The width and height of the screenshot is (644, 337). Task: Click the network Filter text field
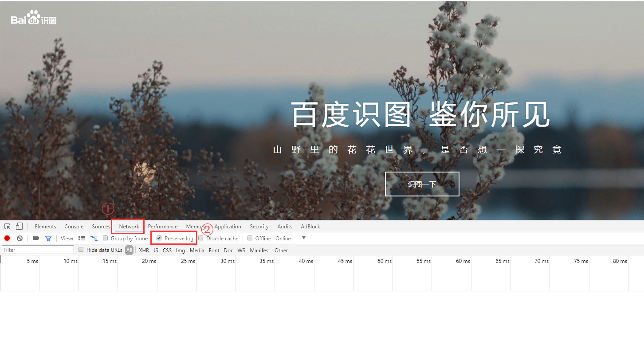pos(38,250)
